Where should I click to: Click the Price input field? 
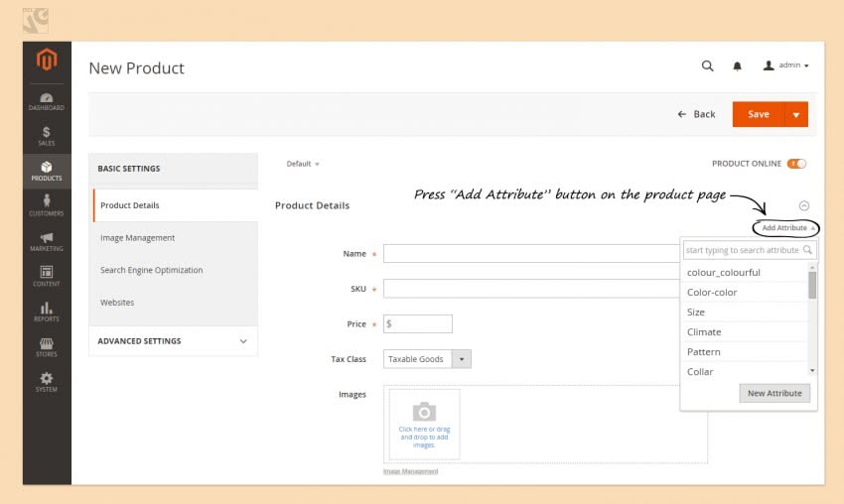[418, 323]
